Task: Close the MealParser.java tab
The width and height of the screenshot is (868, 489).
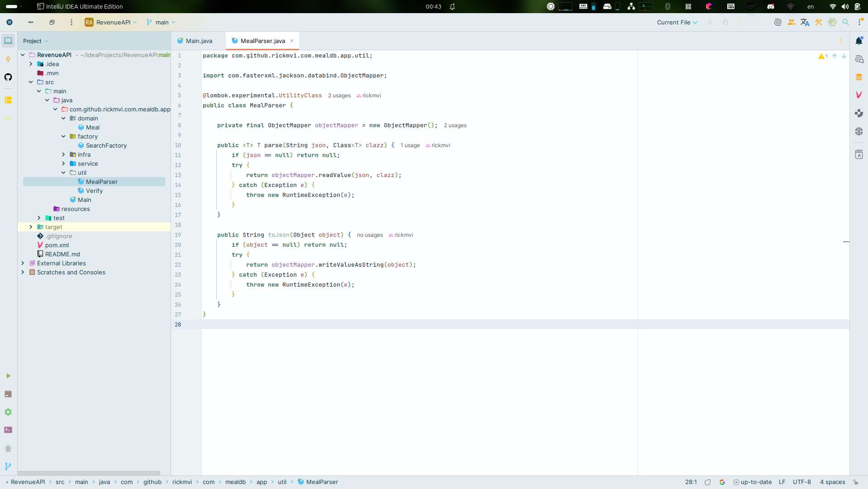Action: coord(292,41)
